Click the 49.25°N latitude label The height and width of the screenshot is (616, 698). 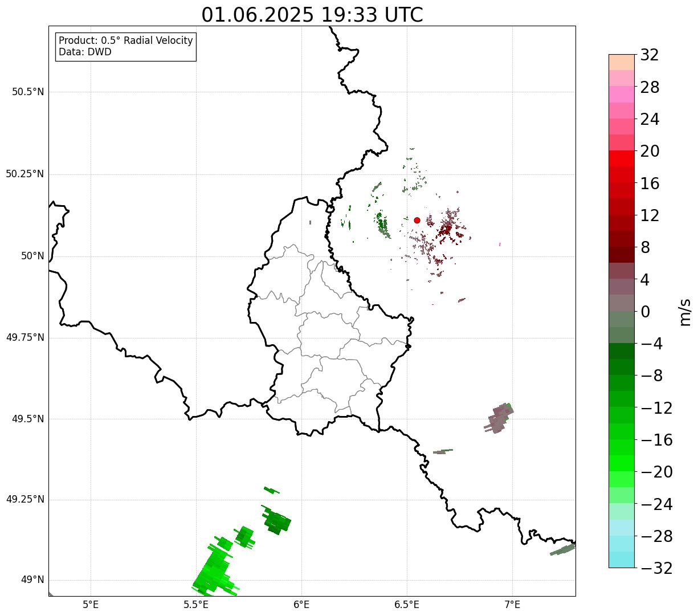click(x=25, y=500)
